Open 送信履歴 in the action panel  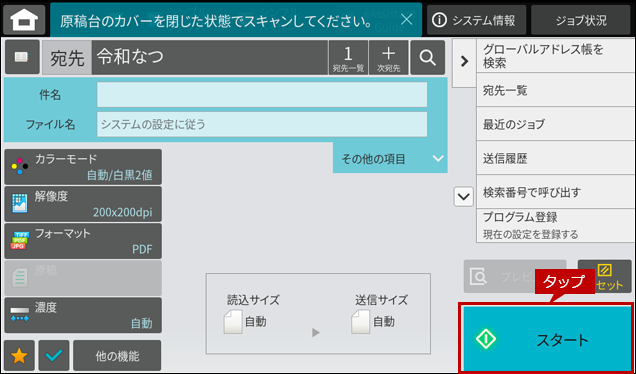point(556,158)
